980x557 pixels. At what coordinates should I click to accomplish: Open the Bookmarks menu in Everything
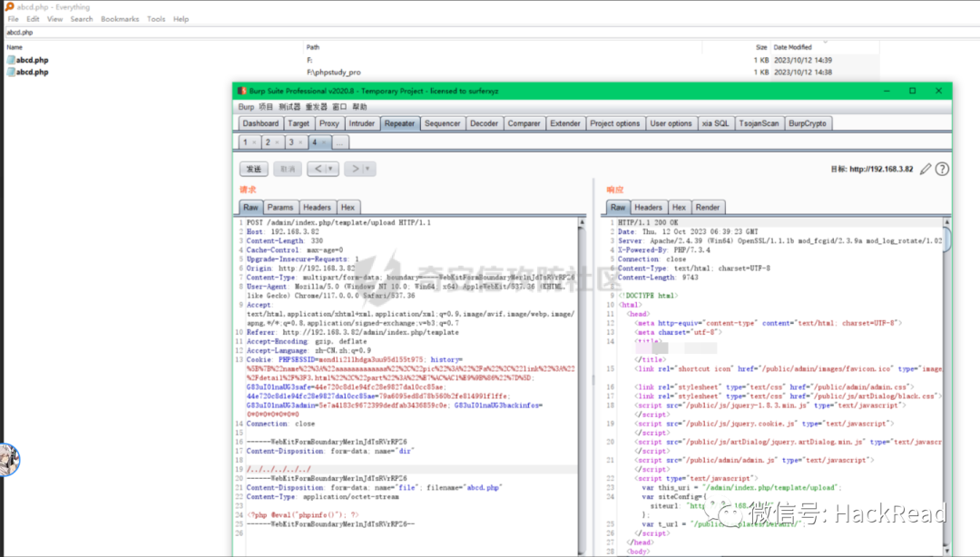[x=120, y=19]
